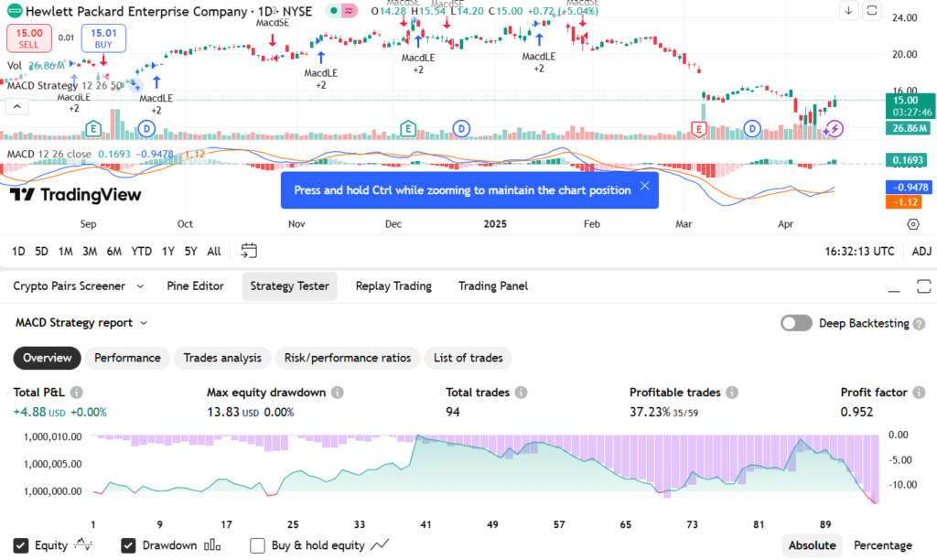This screenshot has height=560, width=937.
Task: Toggle the Deep Backtesting switch
Action: [796, 323]
